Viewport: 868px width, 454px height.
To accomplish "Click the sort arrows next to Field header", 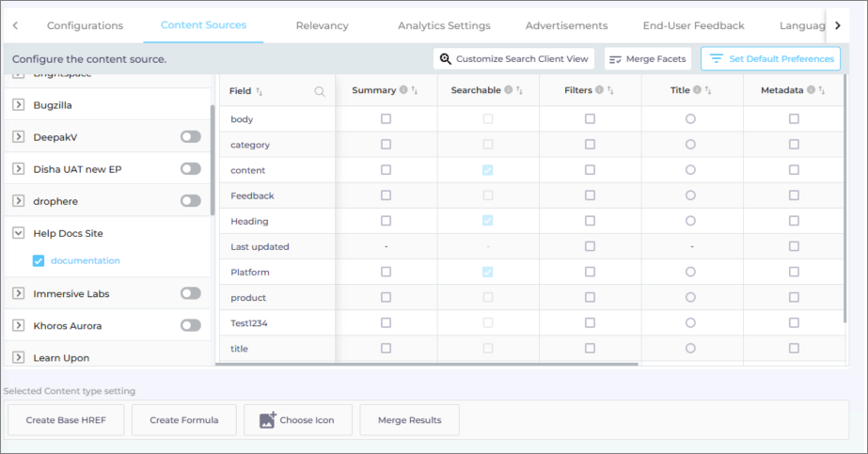I will coord(260,91).
